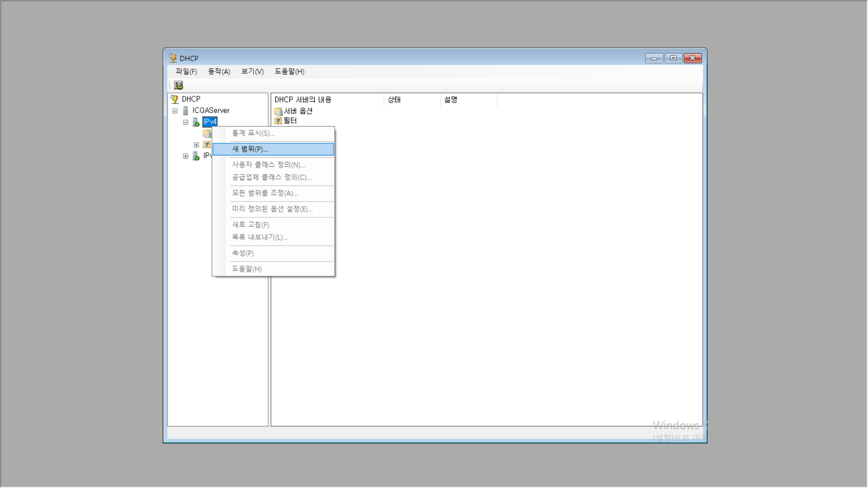Click the second IP node server icon

(x=196, y=156)
